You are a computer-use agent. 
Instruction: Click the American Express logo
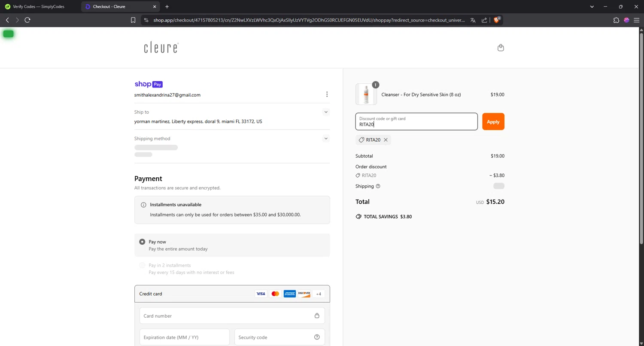[x=290, y=294]
